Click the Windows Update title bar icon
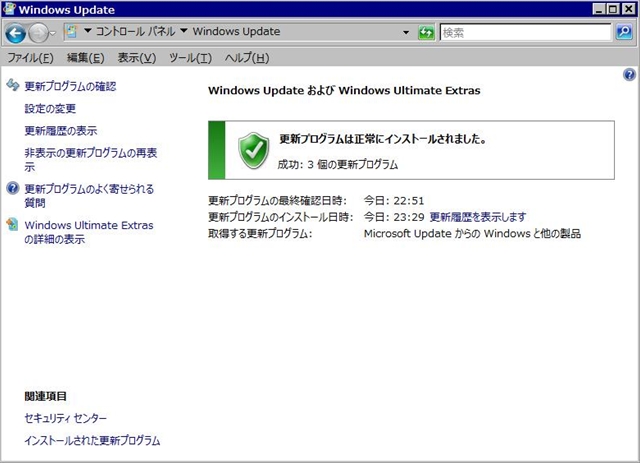This screenshot has width=640, height=463. click(x=9, y=9)
